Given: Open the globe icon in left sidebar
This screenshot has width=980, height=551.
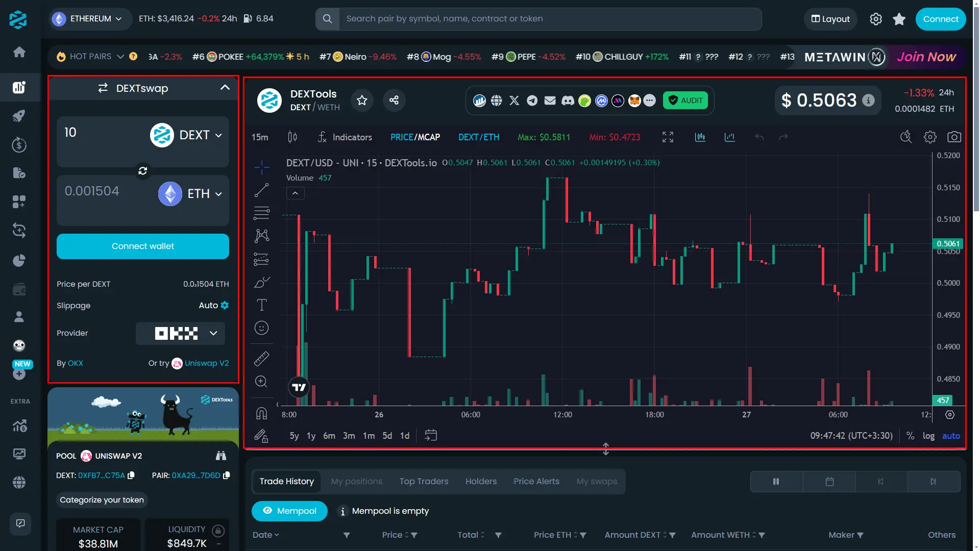Looking at the screenshot, I should coord(19,482).
